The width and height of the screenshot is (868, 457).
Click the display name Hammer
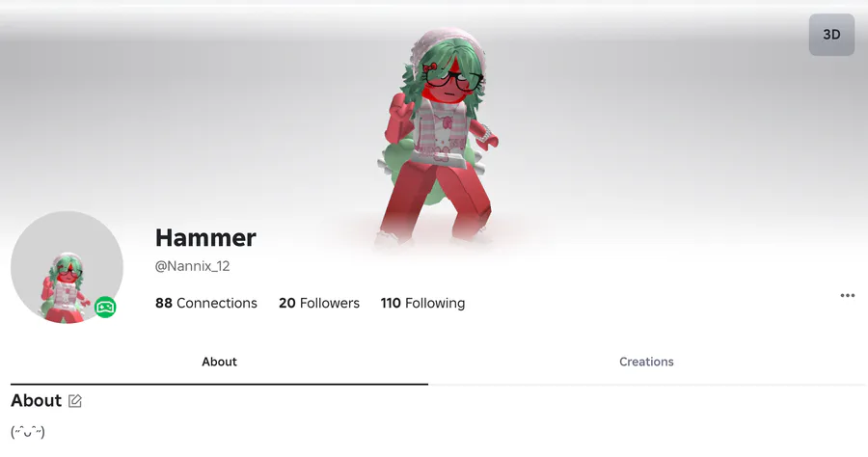pyautogui.click(x=205, y=238)
